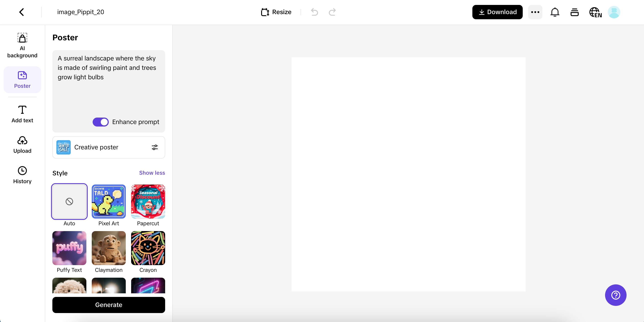Select the Pixel Art style
This screenshot has height=322, width=644.
point(109,201)
